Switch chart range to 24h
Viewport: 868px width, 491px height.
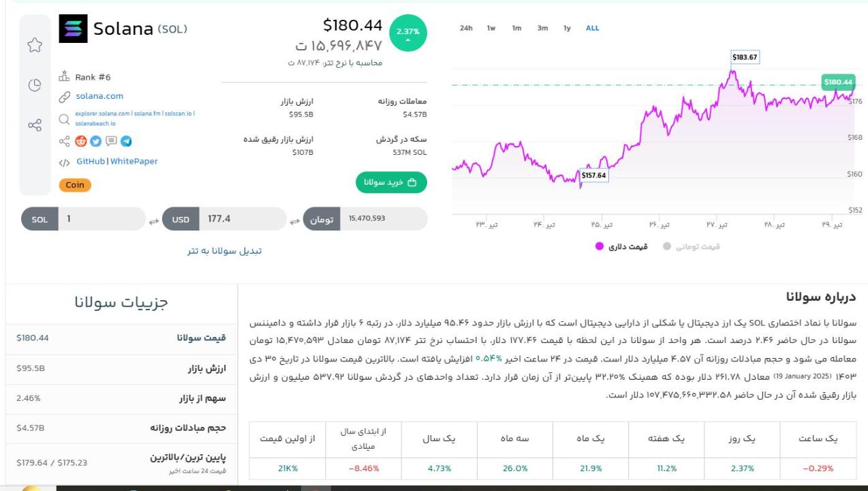(x=466, y=28)
